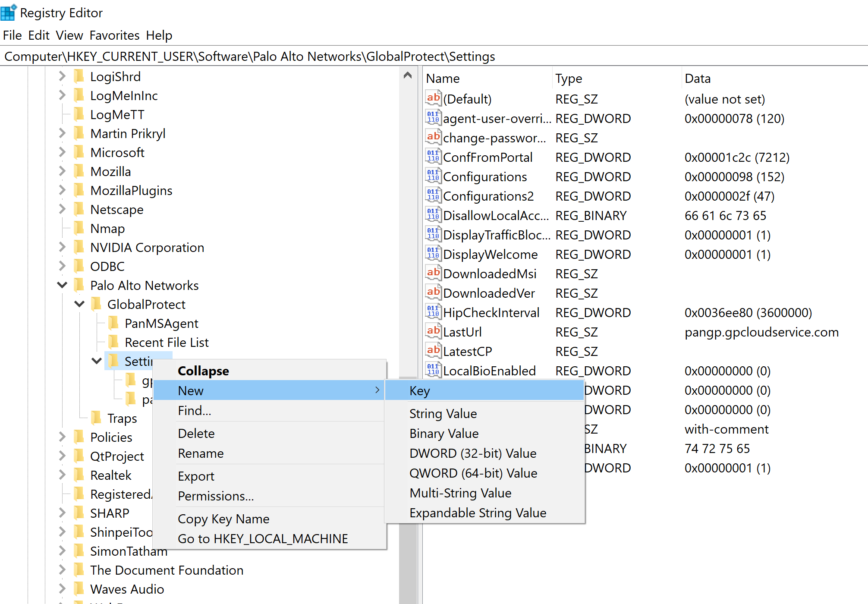Image resolution: width=868 pixels, height=604 pixels.
Task: Click the NVIDIA Corporation folder icon
Action: (79, 247)
